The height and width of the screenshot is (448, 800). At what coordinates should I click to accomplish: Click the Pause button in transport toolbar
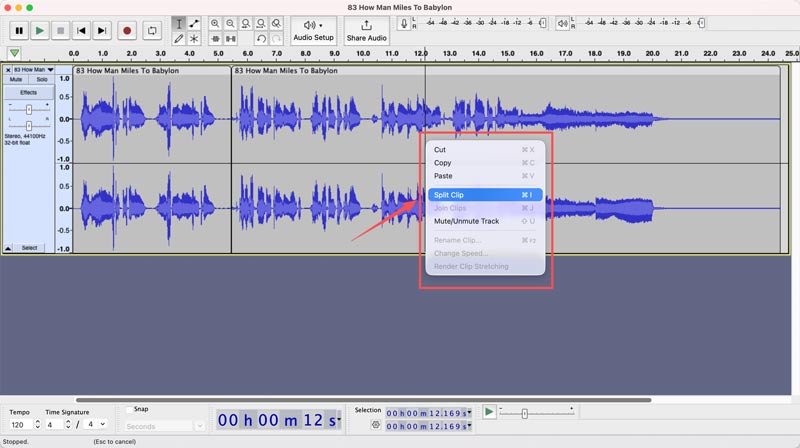19,31
